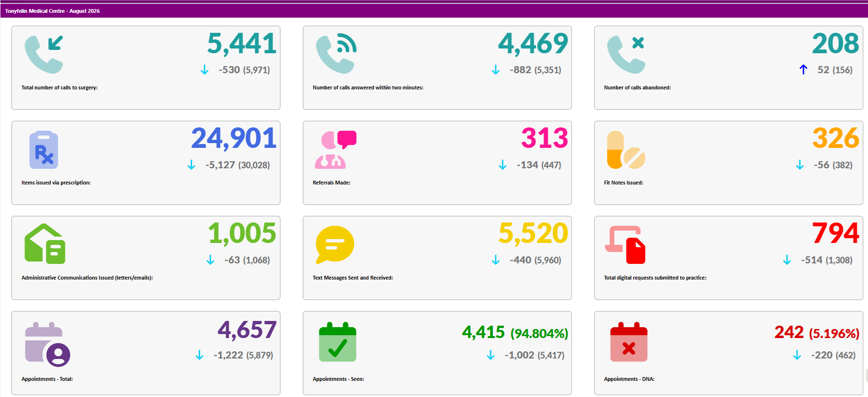Click the orange pills fit notes icon
This screenshot has height=397, width=868.
tap(626, 150)
